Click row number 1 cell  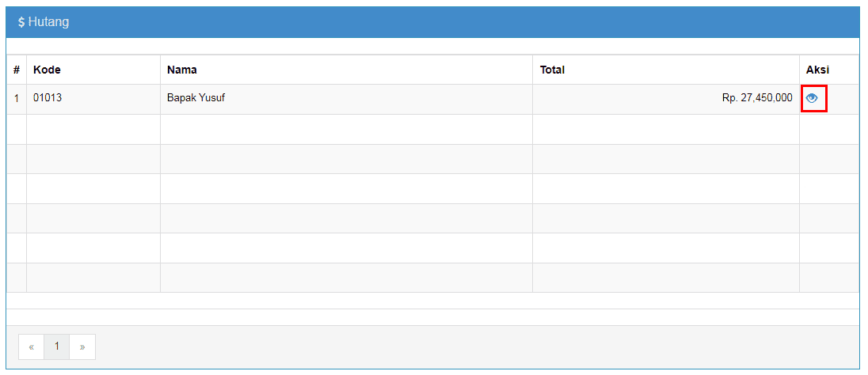(17, 99)
